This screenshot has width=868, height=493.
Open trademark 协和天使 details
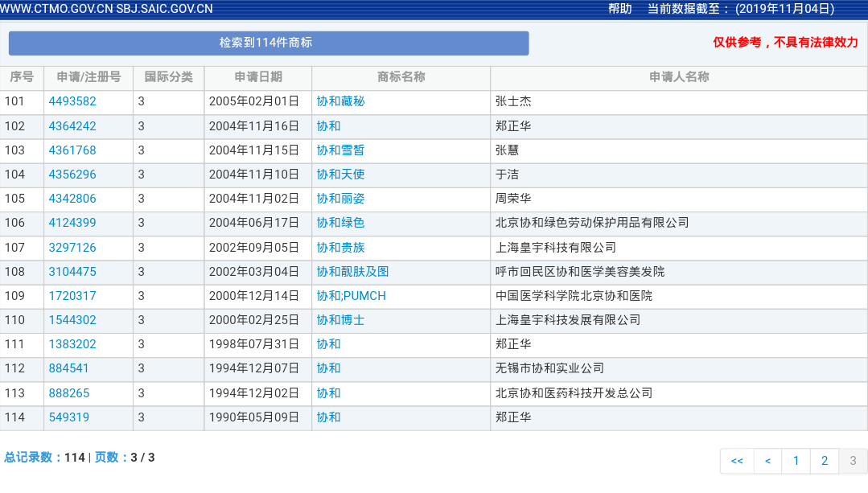point(340,175)
